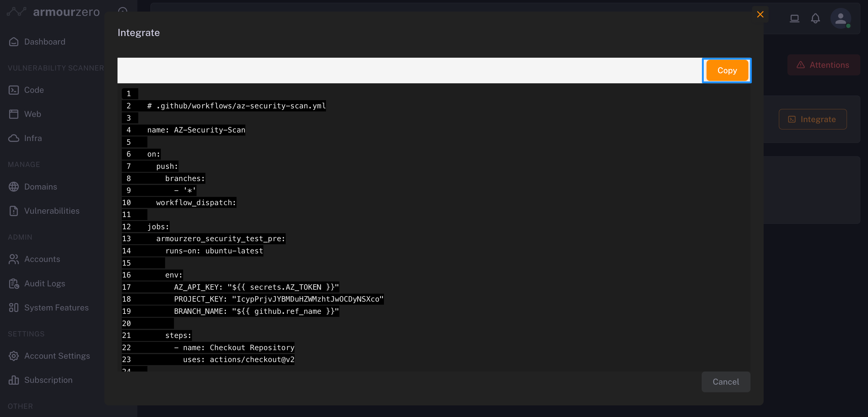
Task: Open Audit Logs clipboard icon
Action: [13, 284]
